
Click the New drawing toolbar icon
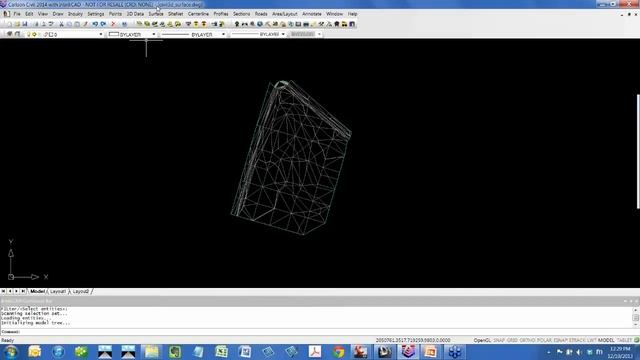click(10, 24)
